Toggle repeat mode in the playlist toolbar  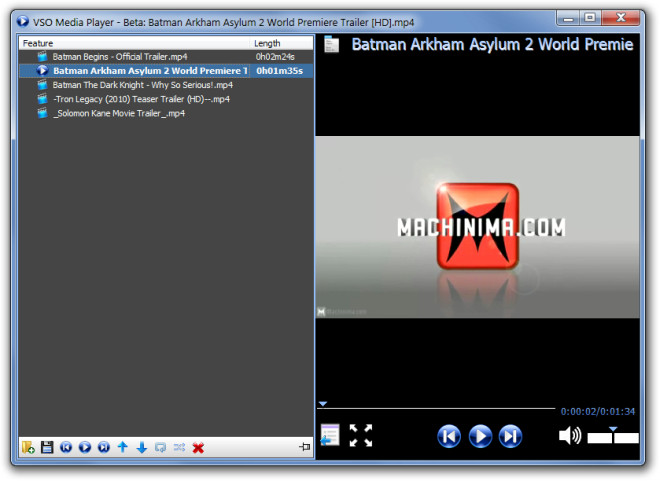pos(160,447)
